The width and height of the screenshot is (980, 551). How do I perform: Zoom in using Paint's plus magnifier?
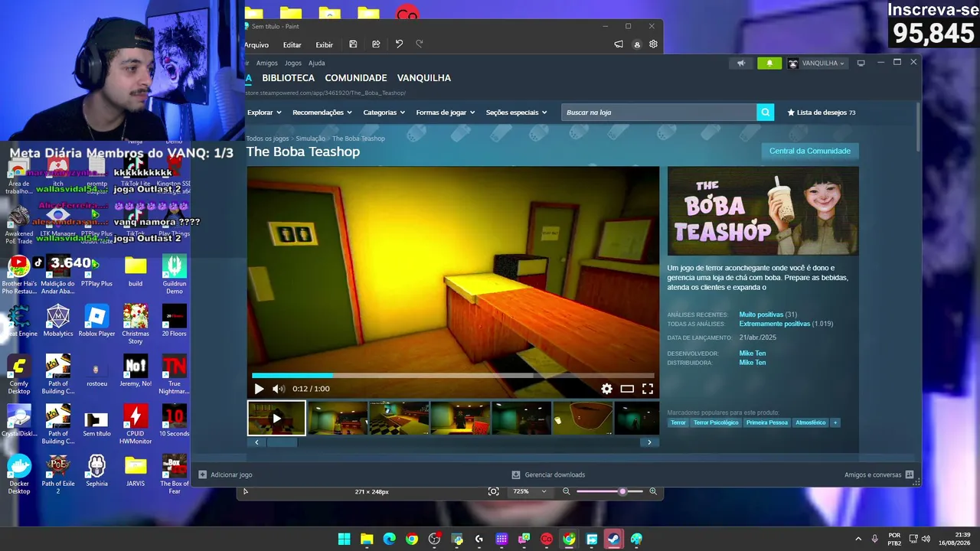click(653, 491)
